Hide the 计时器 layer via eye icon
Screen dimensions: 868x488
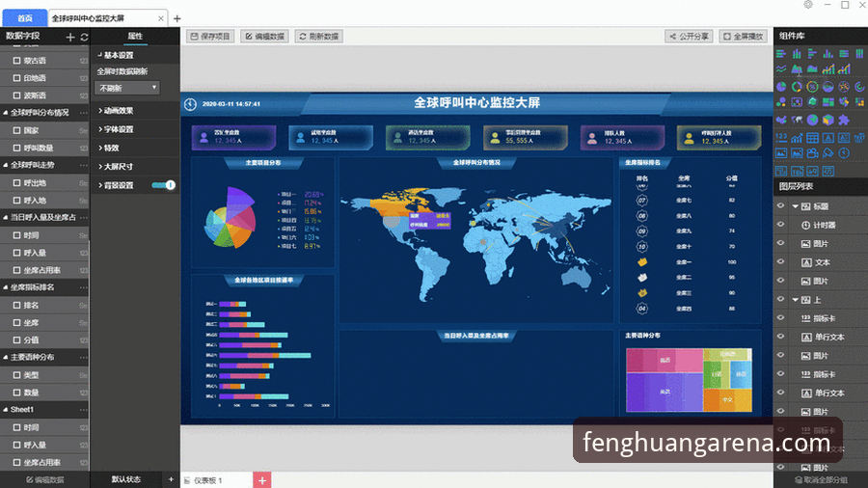click(780, 225)
